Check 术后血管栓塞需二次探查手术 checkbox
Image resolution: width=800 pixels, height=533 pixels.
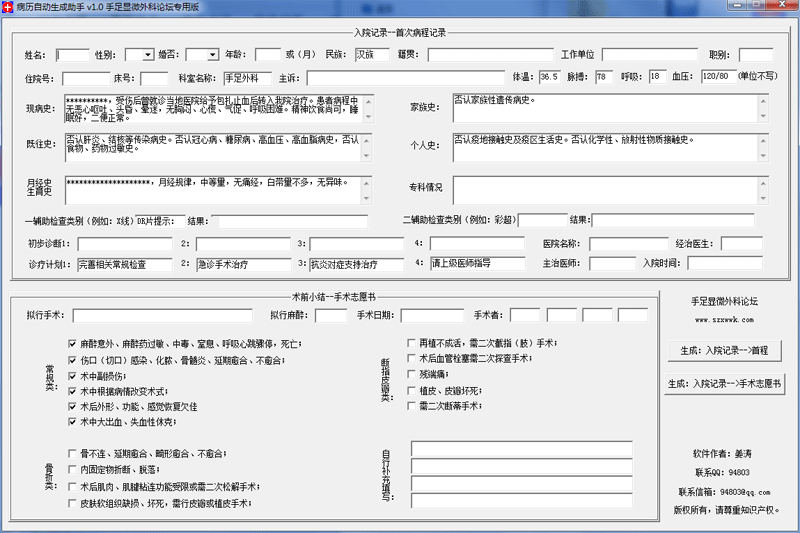click(411, 359)
